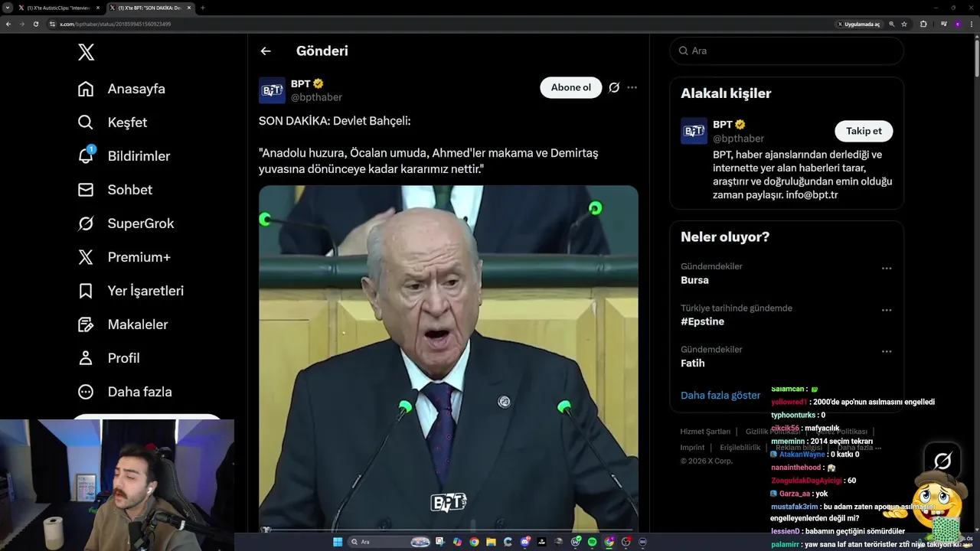Image resolution: width=980 pixels, height=551 pixels.
Task: Open Discord from the taskbar
Action: pos(524,542)
